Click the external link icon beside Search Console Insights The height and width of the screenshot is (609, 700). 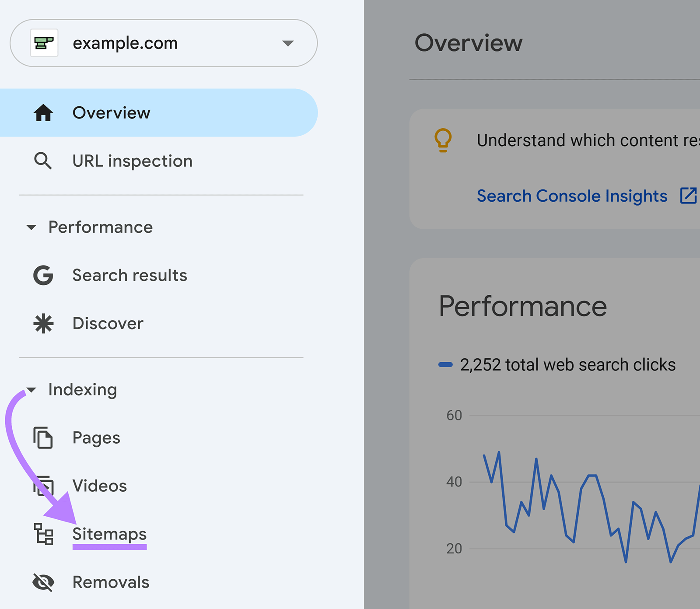[688, 196]
